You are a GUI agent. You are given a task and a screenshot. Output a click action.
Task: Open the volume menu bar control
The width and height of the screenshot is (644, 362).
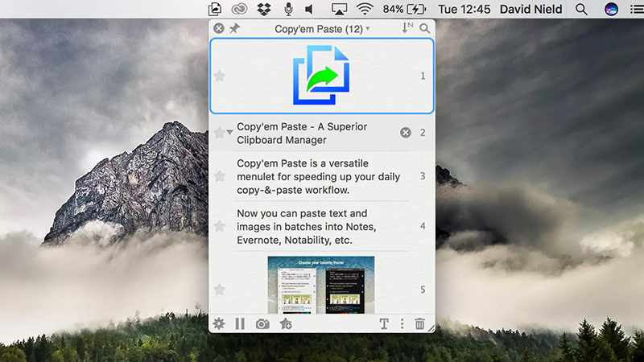coord(309,9)
